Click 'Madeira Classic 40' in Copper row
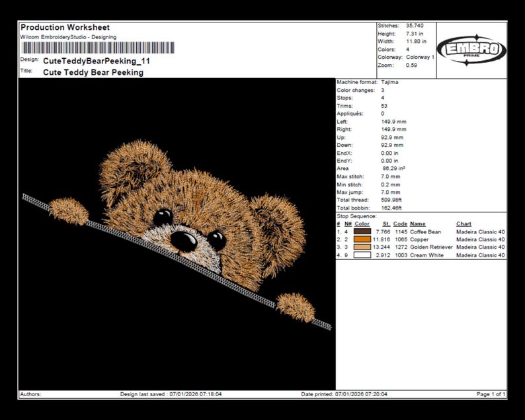 [480, 239]
